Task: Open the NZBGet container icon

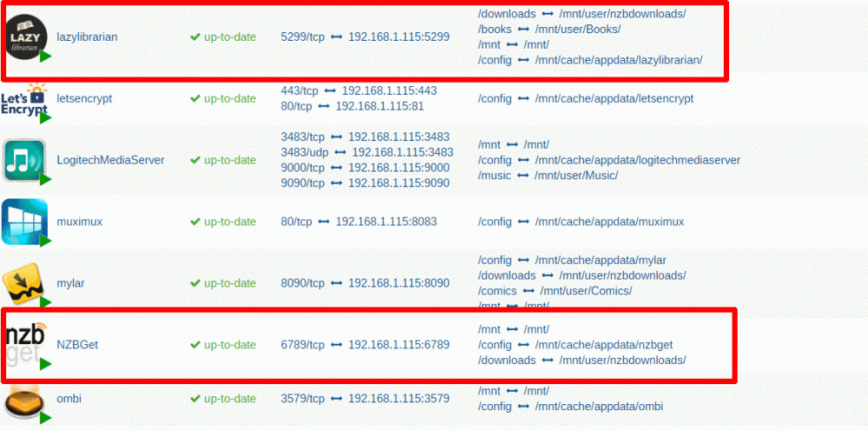Action: [x=28, y=345]
